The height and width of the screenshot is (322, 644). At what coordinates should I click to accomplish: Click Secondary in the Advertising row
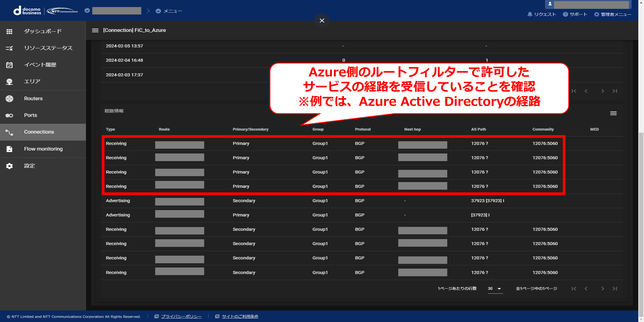pyautogui.click(x=244, y=201)
